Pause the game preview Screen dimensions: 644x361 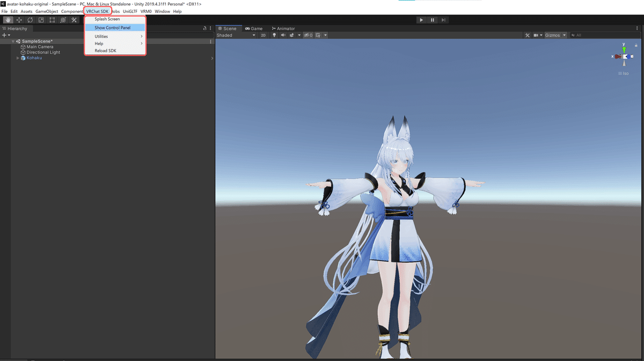432,20
